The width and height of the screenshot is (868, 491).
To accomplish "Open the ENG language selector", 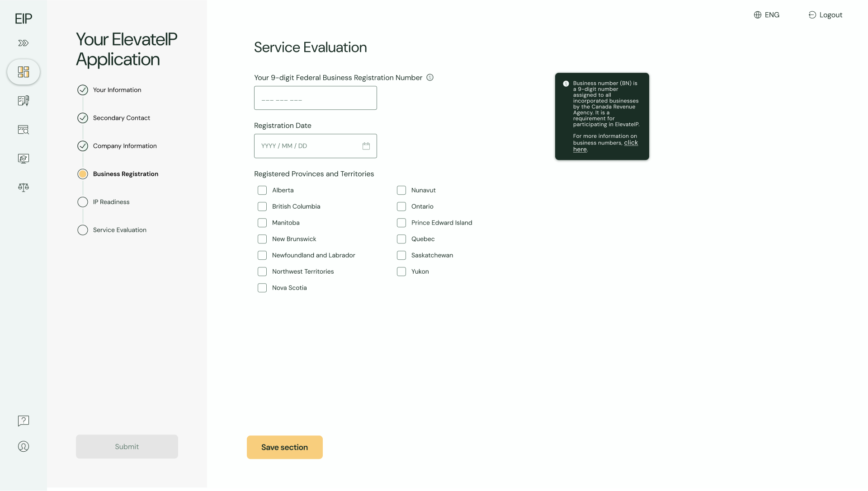I will (767, 15).
